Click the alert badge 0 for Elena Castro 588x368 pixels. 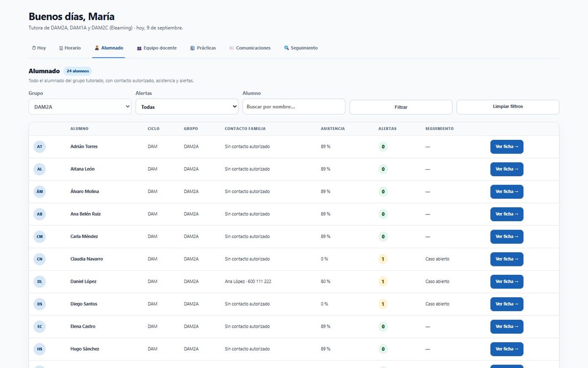383,327
